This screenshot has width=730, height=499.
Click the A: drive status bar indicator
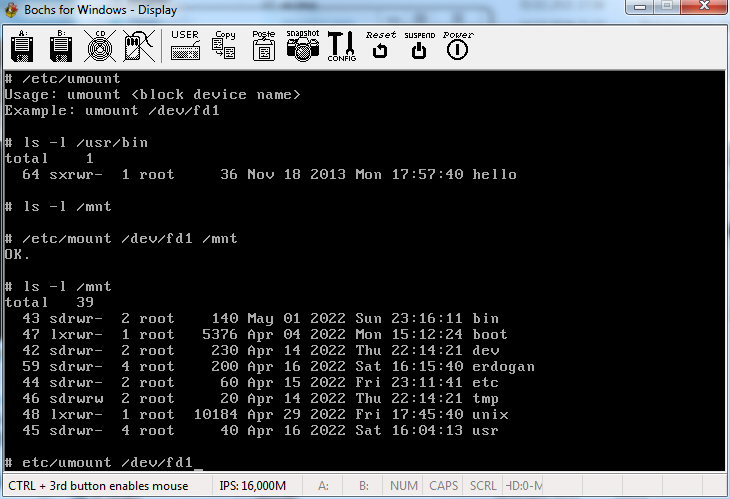click(x=324, y=487)
